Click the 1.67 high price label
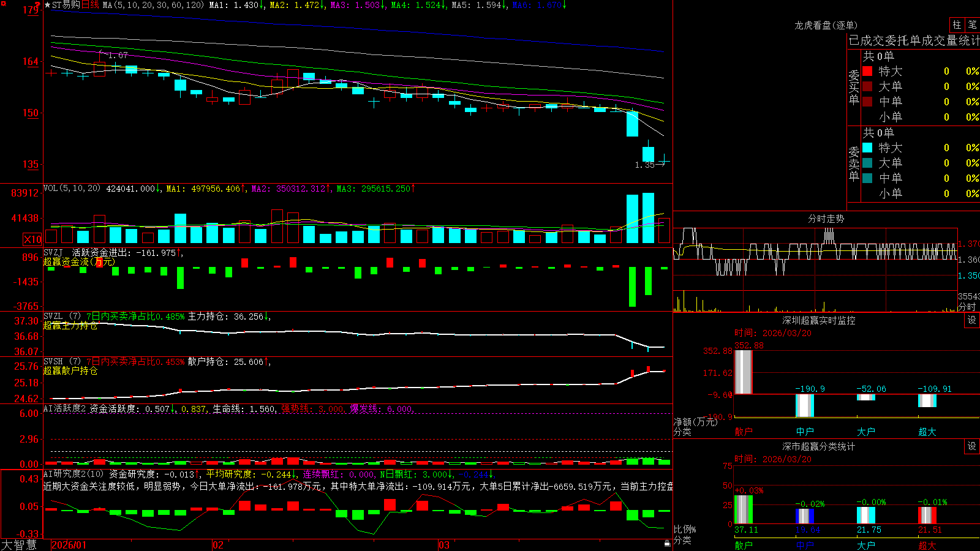Image resolution: width=980 pixels, height=551 pixels. (118, 55)
